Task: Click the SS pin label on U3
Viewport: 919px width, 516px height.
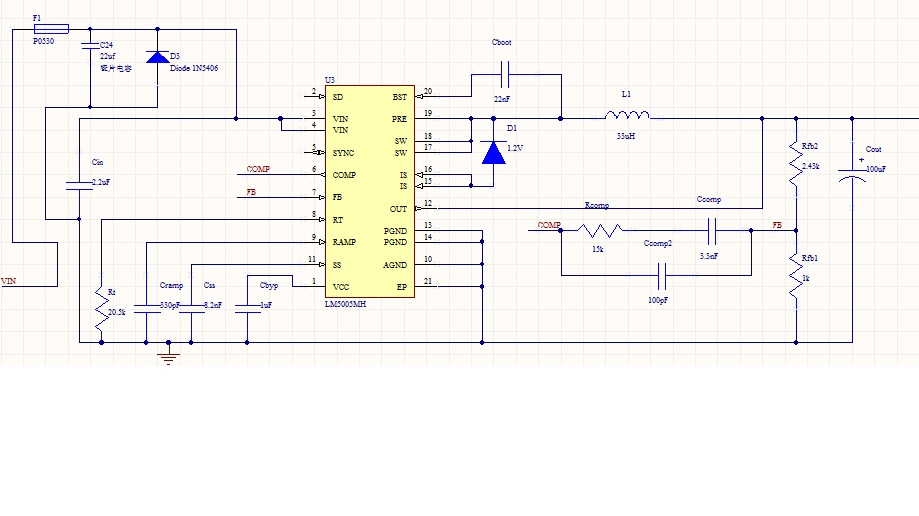Action: tap(337, 265)
